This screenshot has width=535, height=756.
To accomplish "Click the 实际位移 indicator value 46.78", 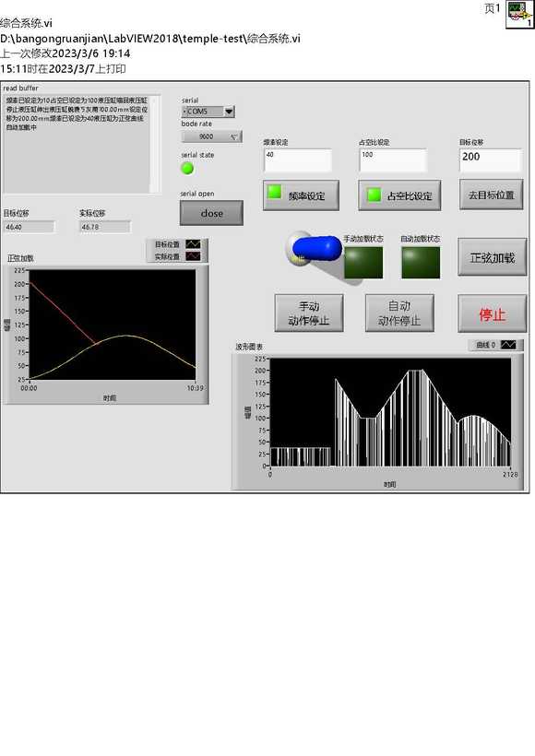I will tap(104, 227).
